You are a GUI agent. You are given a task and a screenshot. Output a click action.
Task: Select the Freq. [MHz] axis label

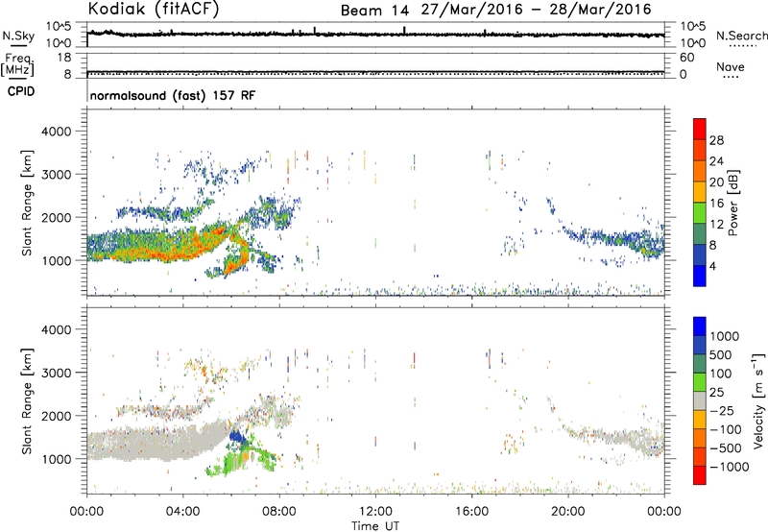17,64
